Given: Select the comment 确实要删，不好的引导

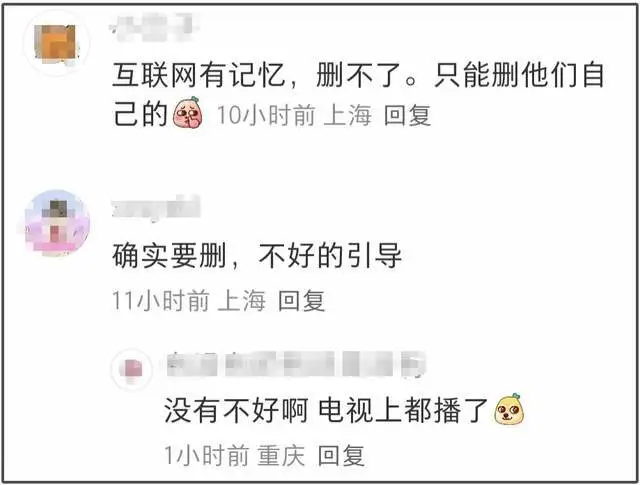Looking at the screenshot, I should [x=257, y=256].
